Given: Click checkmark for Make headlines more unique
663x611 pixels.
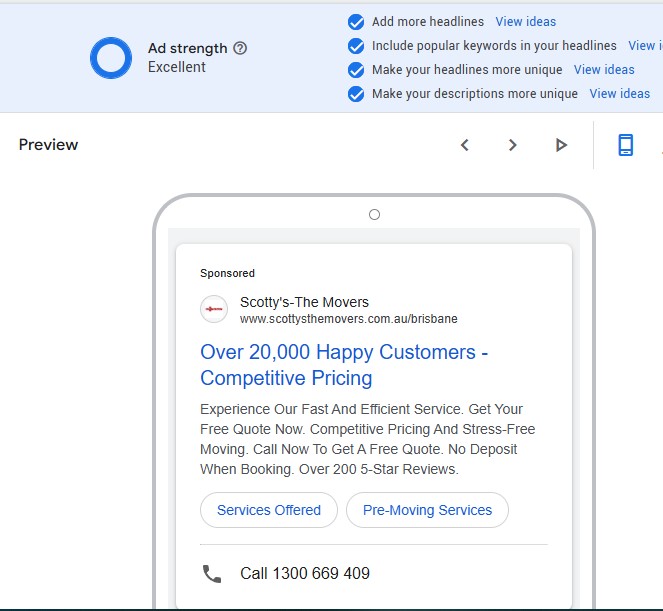Looking at the screenshot, I should pos(356,70).
